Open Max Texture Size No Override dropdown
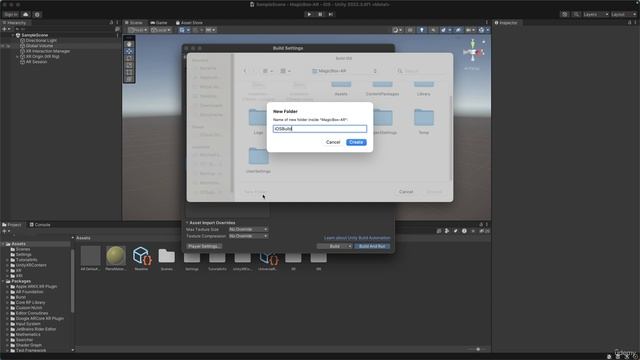The width and height of the screenshot is (640, 360). coord(248,230)
